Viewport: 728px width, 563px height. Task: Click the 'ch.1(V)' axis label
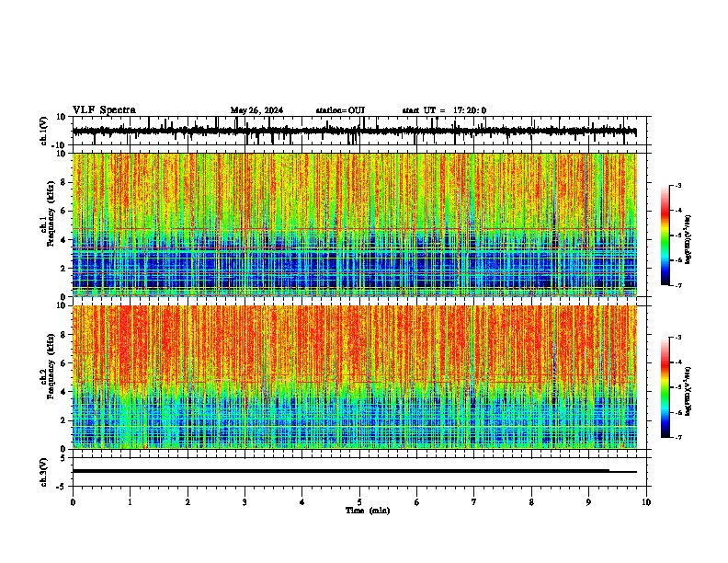pyautogui.click(x=44, y=131)
